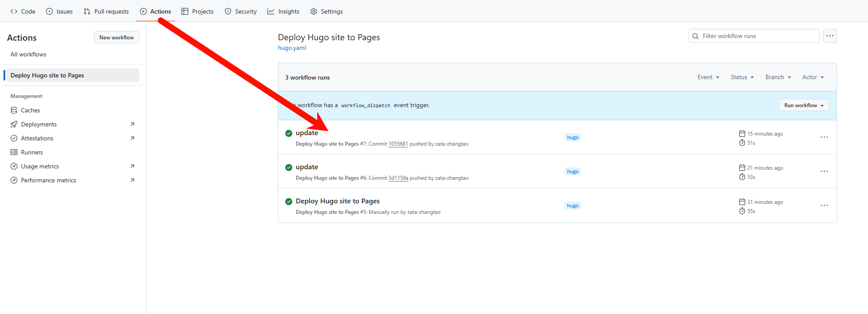This screenshot has width=868, height=314.
Task: Click success check icon of run #5
Action: (289, 202)
